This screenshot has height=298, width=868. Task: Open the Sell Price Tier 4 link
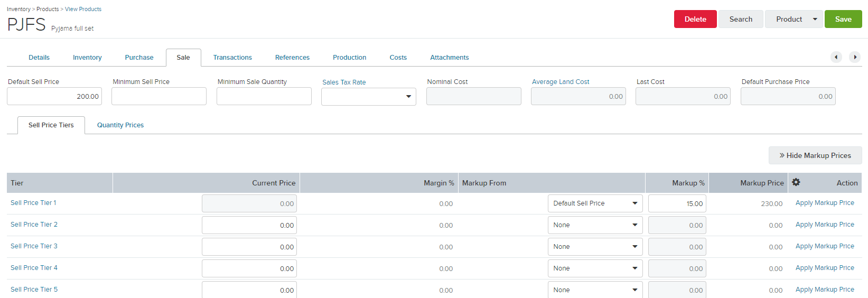pos(34,268)
